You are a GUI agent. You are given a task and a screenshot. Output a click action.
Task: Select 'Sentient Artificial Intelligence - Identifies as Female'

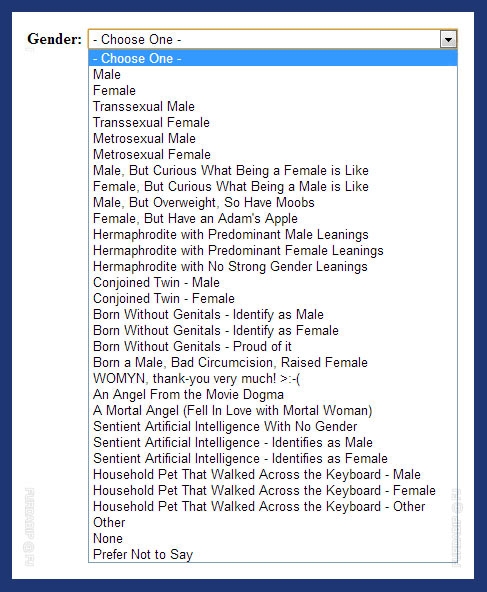click(x=273, y=458)
